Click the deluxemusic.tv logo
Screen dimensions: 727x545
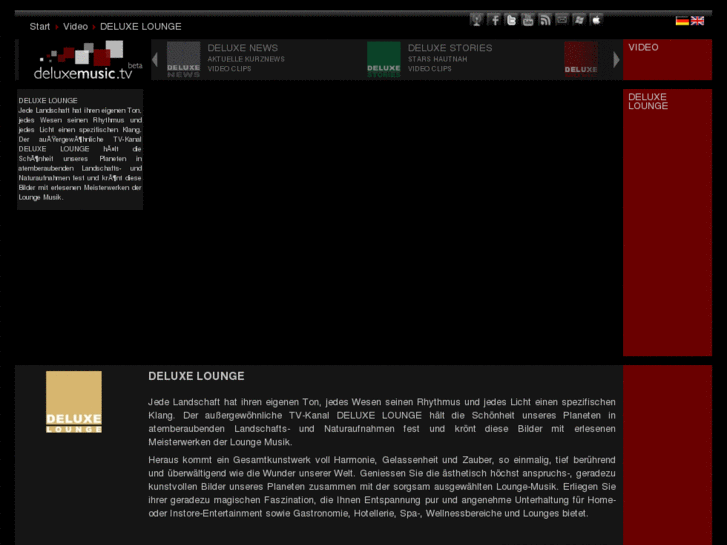[x=86, y=60]
